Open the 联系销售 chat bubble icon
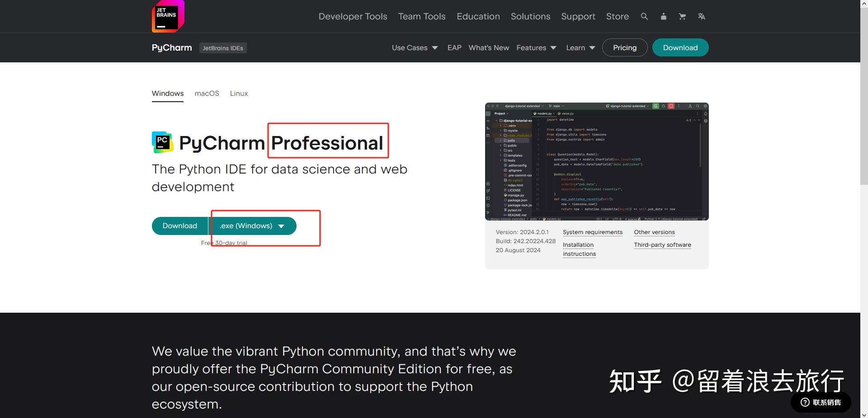 pyautogui.click(x=804, y=402)
